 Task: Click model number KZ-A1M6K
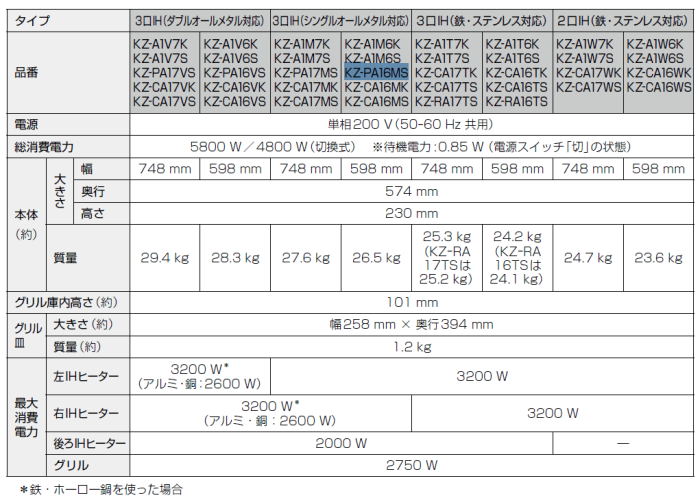(372, 44)
